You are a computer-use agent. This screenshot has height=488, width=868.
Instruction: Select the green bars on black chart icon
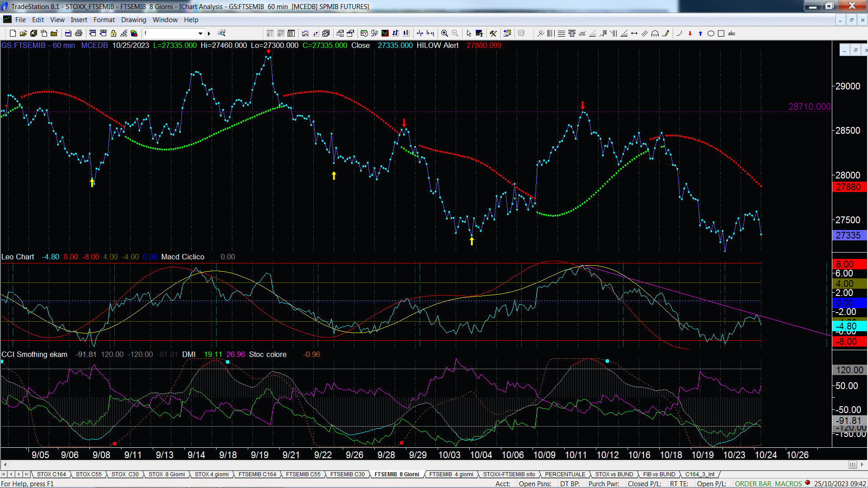[x=385, y=33]
